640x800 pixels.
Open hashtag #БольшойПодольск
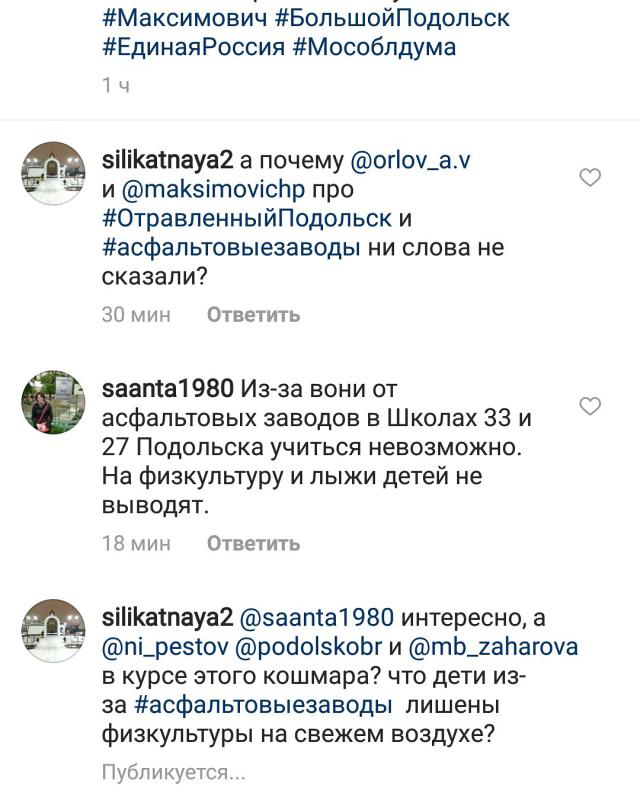pyautogui.click(x=392, y=18)
